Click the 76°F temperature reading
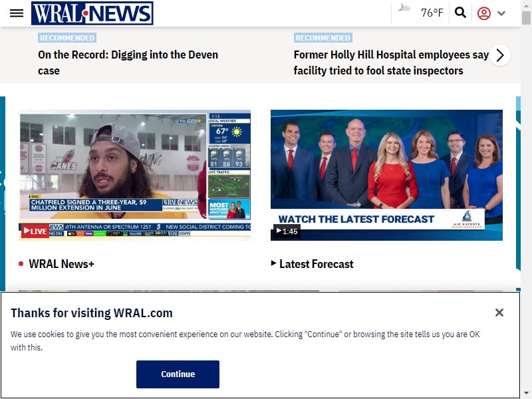 [x=432, y=13]
